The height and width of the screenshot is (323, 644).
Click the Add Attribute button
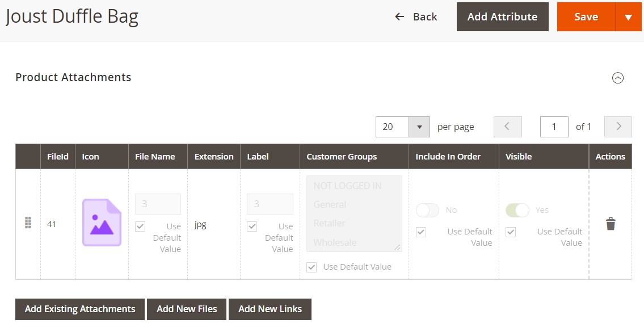click(x=502, y=17)
